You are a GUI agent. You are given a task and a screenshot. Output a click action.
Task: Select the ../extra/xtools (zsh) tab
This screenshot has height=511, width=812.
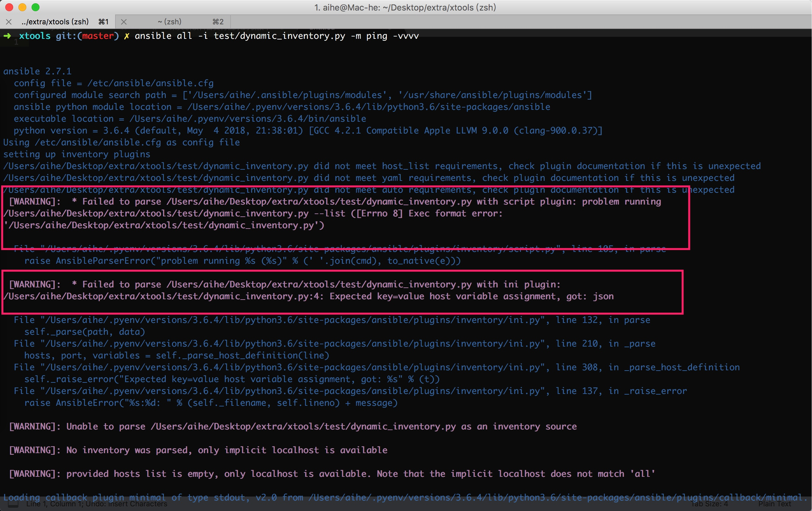tap(55, 22)
